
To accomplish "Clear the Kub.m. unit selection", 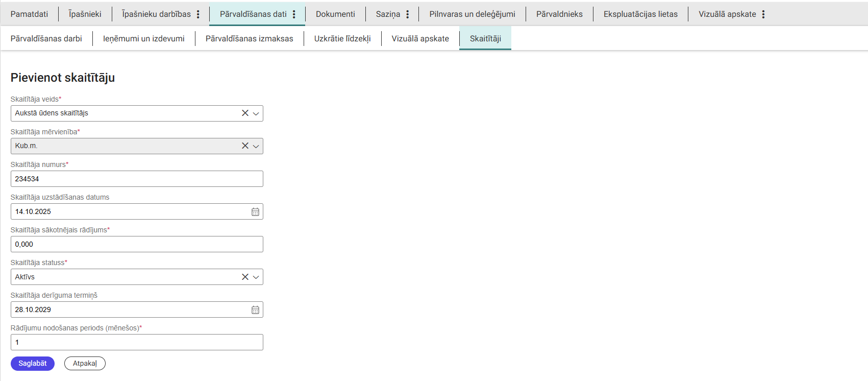I will pyautogui.click(x=245, y=146).
